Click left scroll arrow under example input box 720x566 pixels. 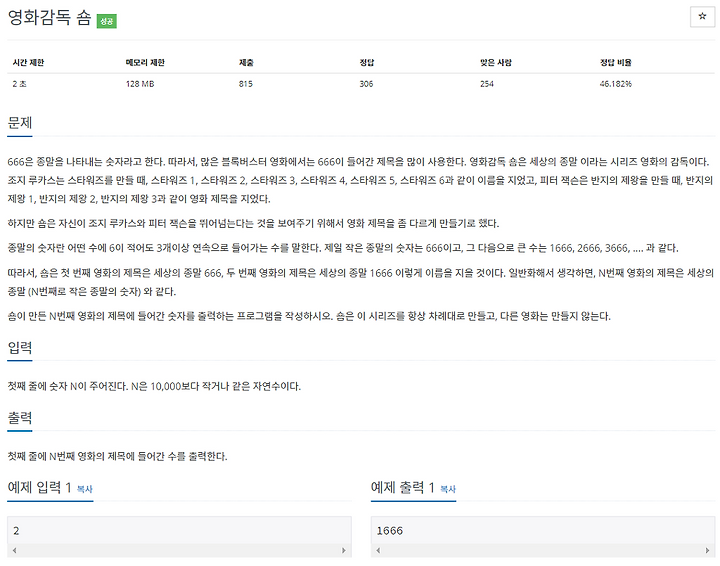click(x=15, y=550)
